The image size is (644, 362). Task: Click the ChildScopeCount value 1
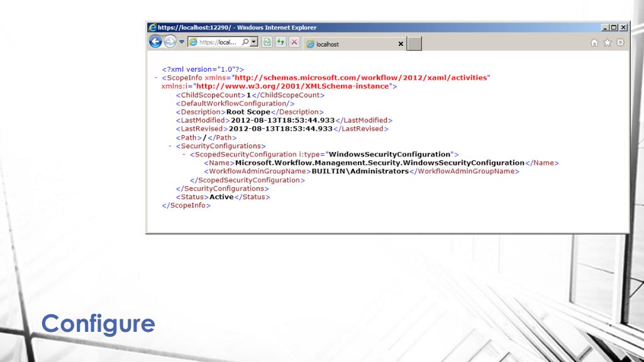pyautogui.click(x=248, y=96)
